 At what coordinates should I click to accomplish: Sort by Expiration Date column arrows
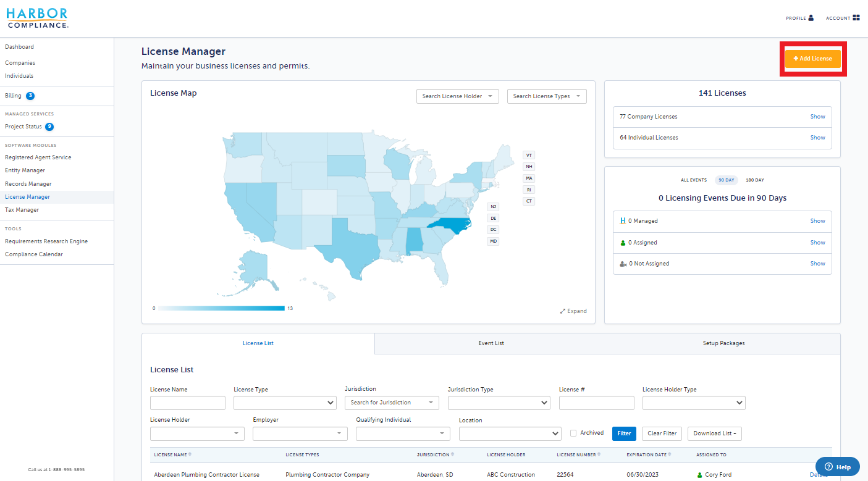[670, 454]
